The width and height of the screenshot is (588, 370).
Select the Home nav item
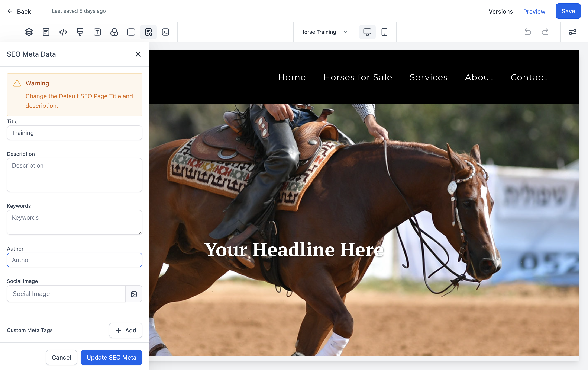coord(292,77)
